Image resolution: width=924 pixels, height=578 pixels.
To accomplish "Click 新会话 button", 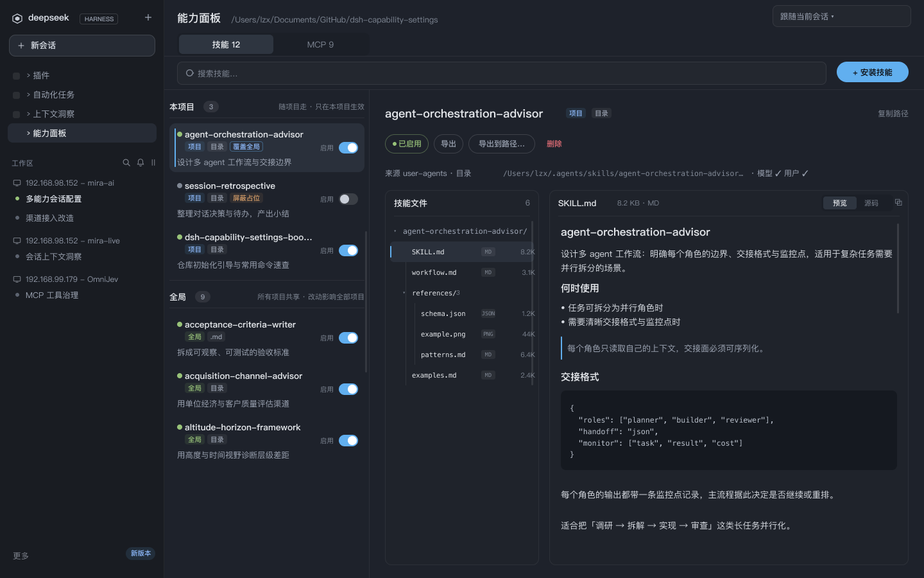I will pos(82,46).
